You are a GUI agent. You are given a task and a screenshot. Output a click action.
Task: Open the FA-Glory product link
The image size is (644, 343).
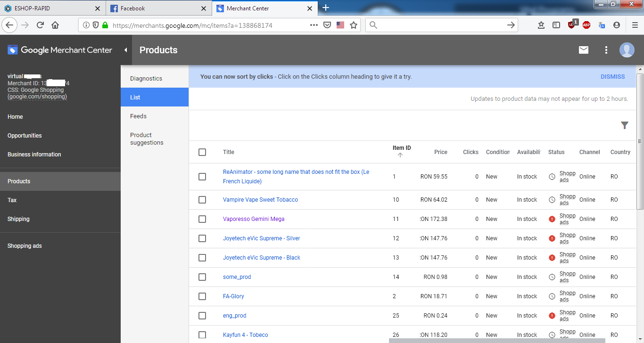(x=233, y=296)
